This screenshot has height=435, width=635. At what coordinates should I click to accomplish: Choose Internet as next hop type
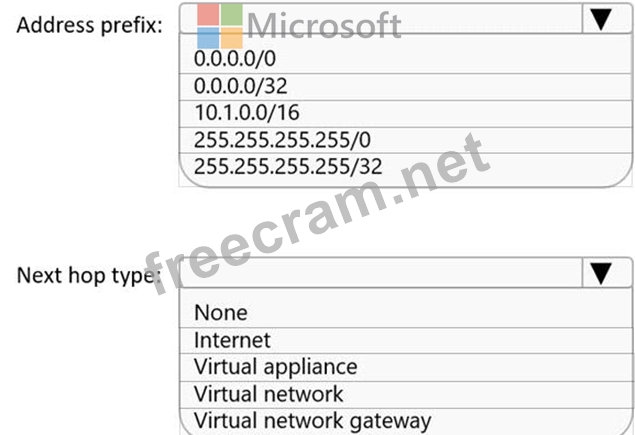[x=232, y=340]
